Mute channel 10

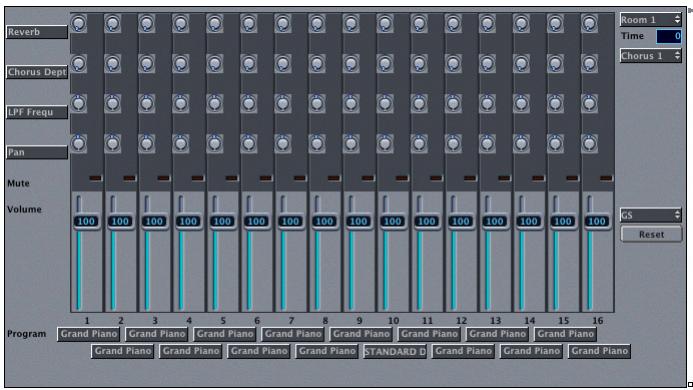click(402, 178)
